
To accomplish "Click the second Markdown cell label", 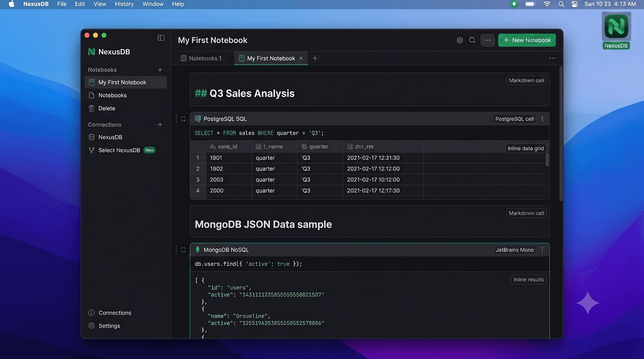I will click(526, 213).
